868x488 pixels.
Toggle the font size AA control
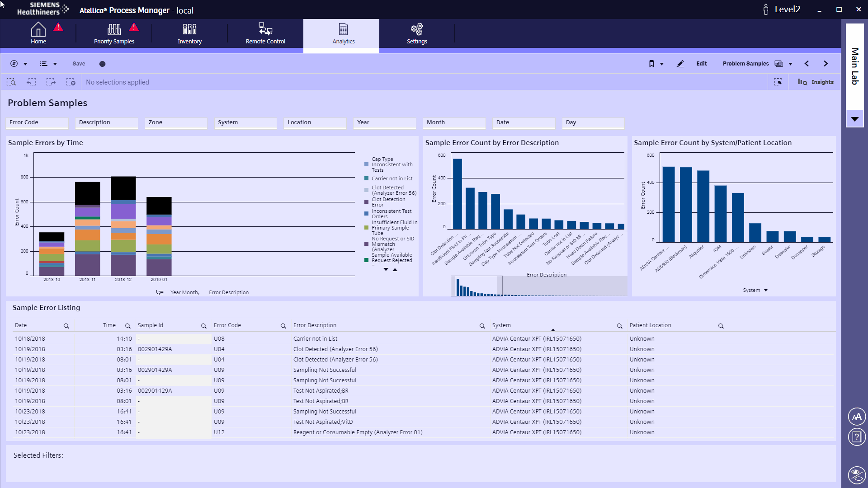click(857, 416)
